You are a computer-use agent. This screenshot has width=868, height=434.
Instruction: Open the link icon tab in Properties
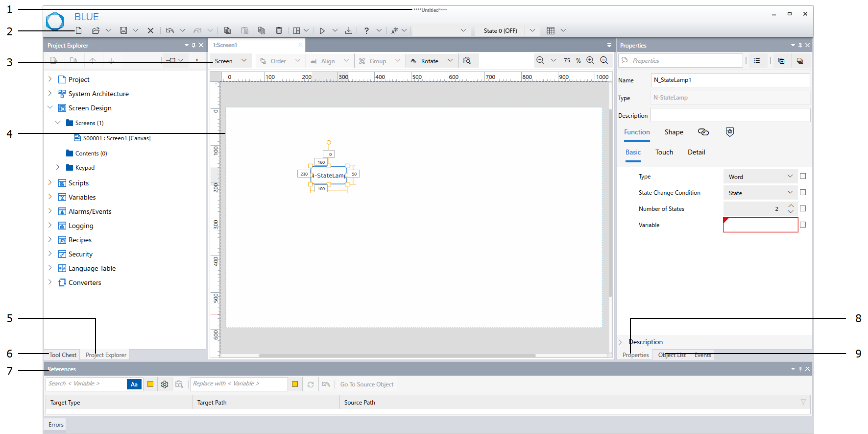click(x=703, y=132)
